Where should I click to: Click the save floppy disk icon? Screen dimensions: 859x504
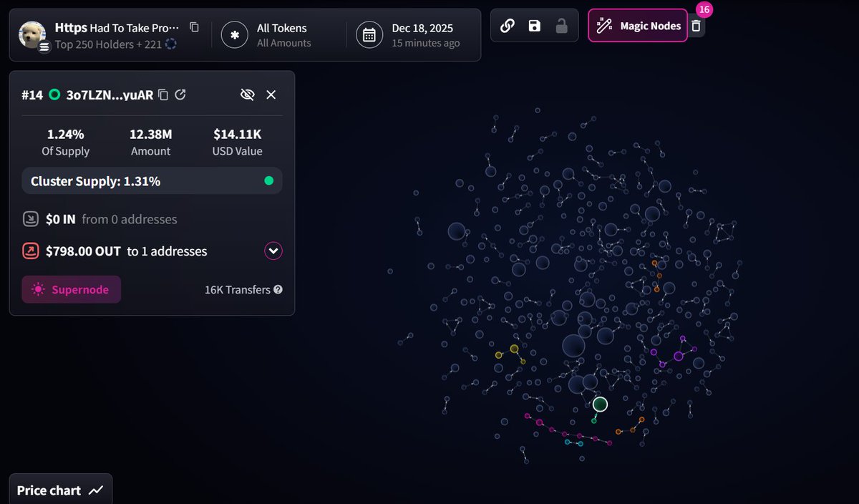click(534, 26)
